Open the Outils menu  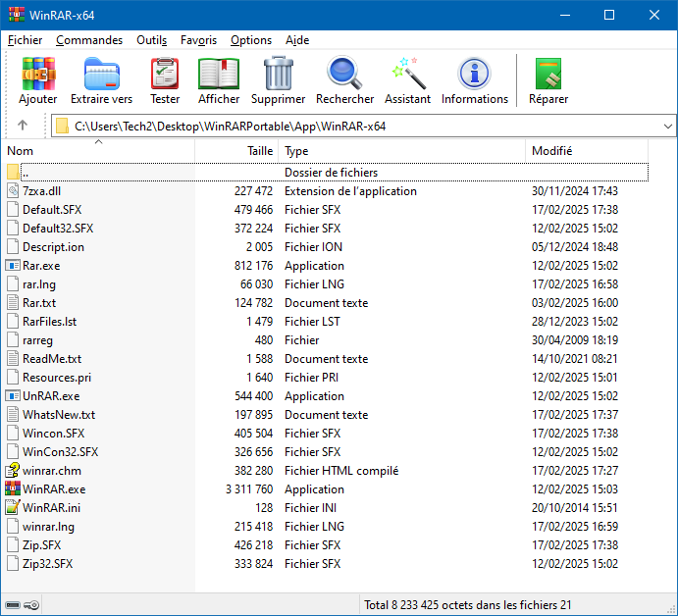tap(151, 40)
